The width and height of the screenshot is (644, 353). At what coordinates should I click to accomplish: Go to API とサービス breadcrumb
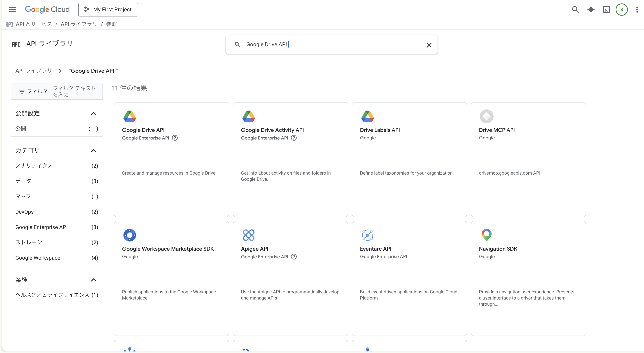click(x=34, y=24)
